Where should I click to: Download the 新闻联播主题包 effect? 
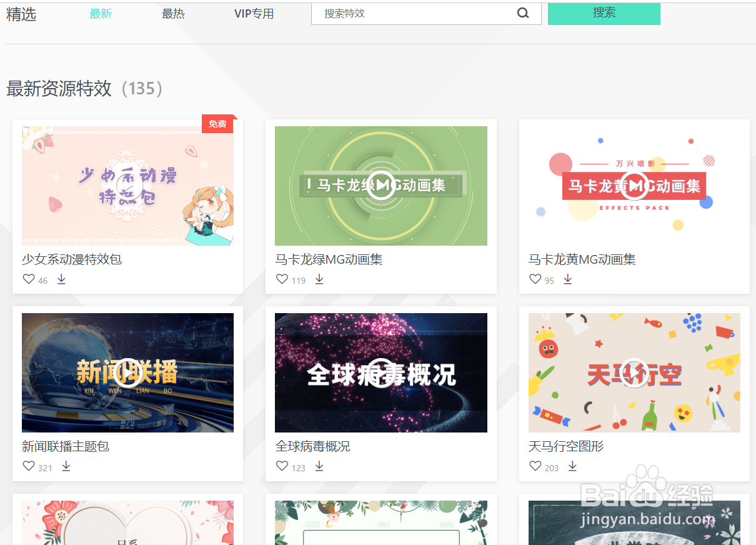tap(66, 466)
